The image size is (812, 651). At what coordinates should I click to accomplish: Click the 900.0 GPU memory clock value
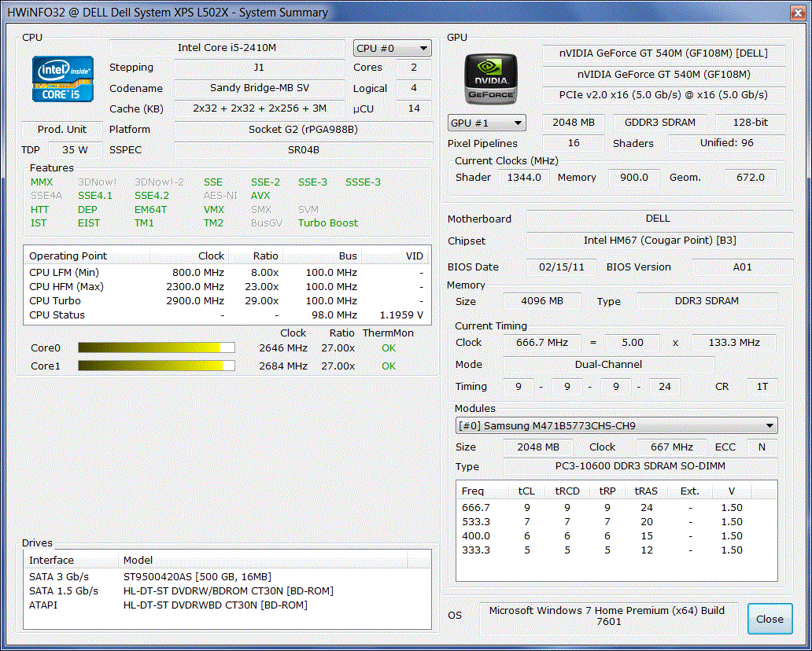coord(634,178)
